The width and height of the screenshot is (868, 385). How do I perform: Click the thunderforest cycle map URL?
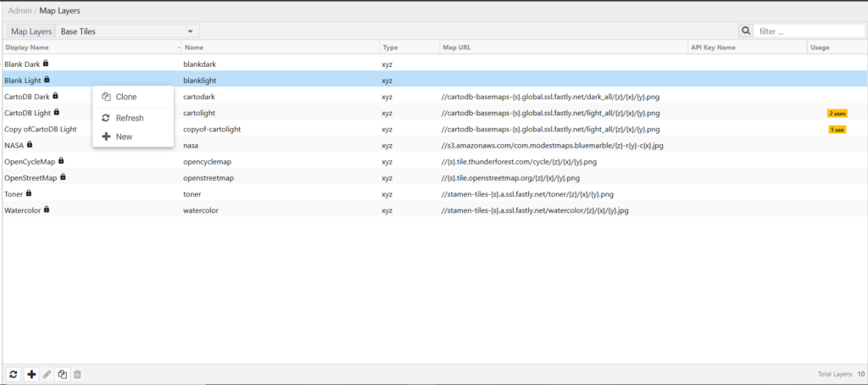click(x=519, y=162)
